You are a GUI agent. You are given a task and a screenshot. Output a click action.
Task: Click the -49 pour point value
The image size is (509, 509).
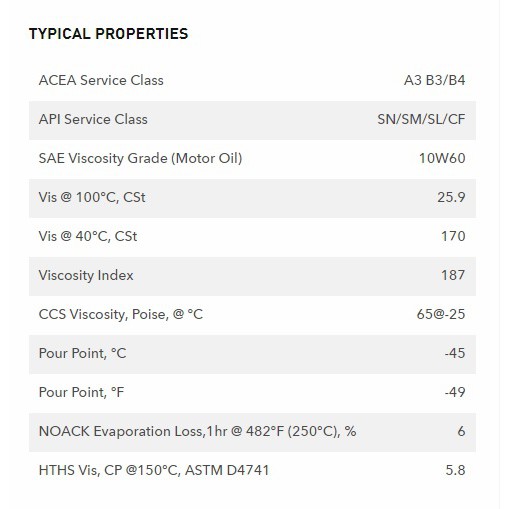point(455,392)
